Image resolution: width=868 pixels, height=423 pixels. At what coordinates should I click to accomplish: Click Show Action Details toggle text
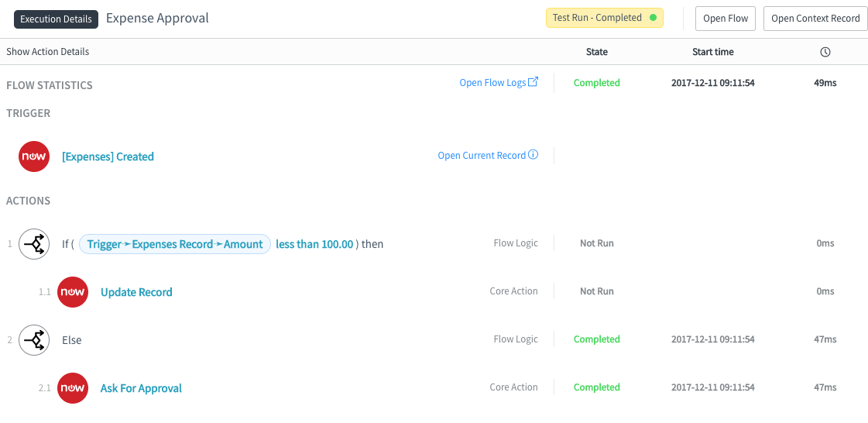coord(47,51)
